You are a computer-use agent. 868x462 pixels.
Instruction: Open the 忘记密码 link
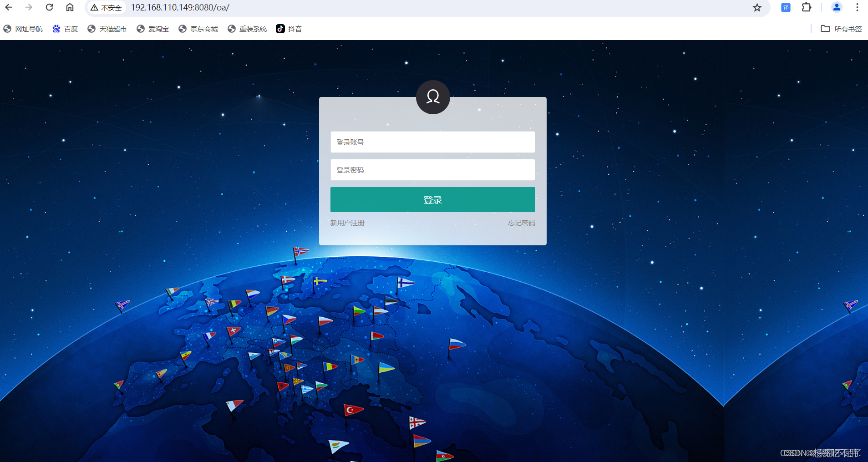click(x=522, y=223)
